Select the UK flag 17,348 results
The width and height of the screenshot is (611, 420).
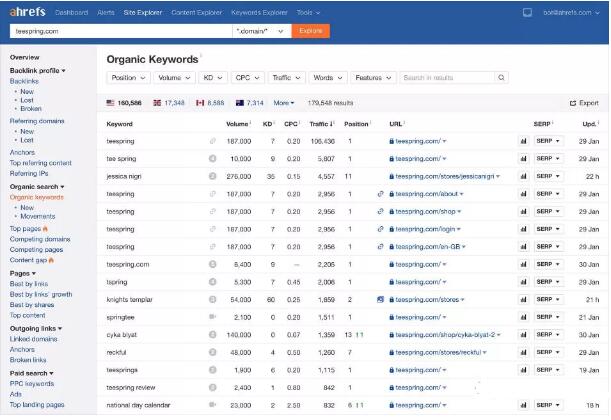169,103
